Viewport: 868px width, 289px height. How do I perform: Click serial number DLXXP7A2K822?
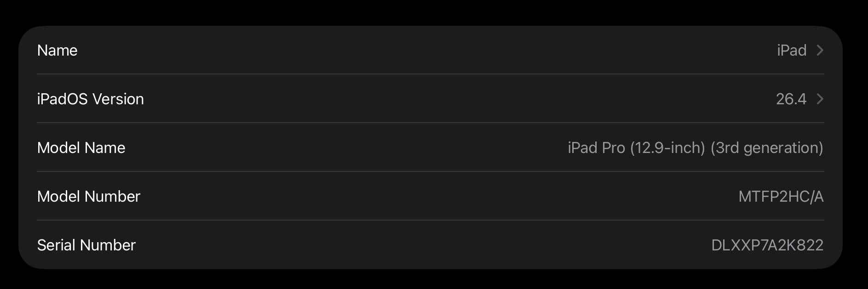pos(767,245)
